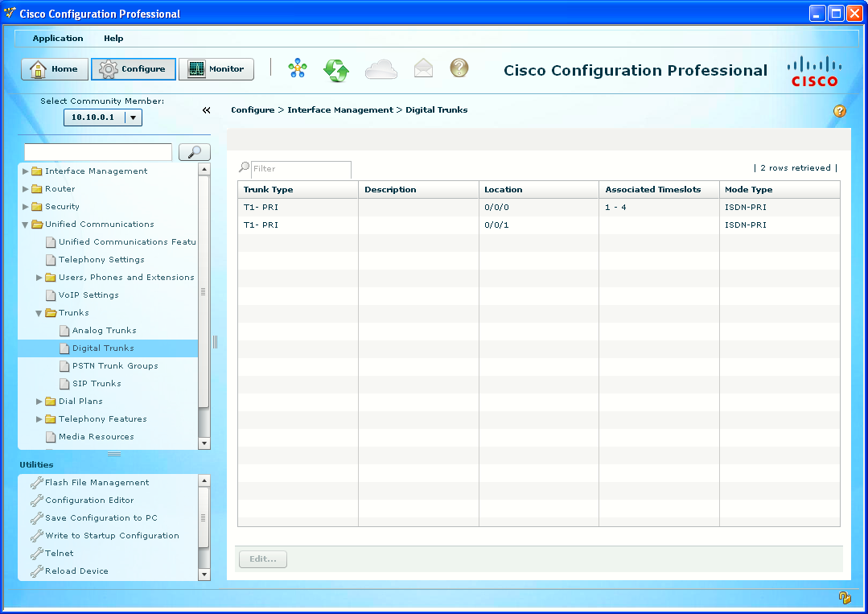Click the yellow help icon beside breadcrumb

coord(840,111)
